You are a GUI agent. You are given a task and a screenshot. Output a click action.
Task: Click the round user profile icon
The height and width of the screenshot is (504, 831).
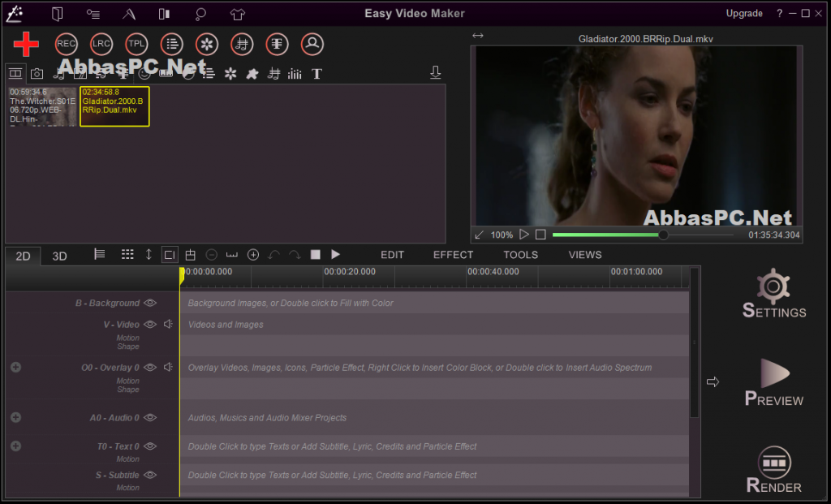tap(312, 44)
